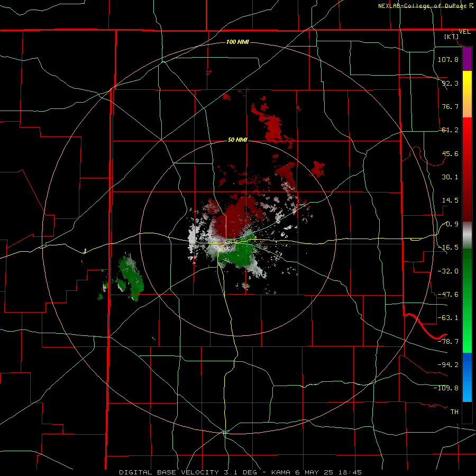Select the 107.8 legend value
Viewport: 476px width, 476px height.
click(x=448, y=59)
